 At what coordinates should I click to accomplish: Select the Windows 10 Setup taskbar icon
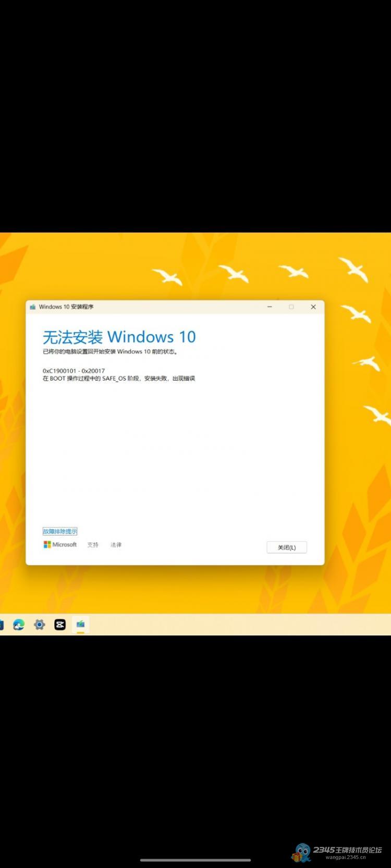pos(80,624)
